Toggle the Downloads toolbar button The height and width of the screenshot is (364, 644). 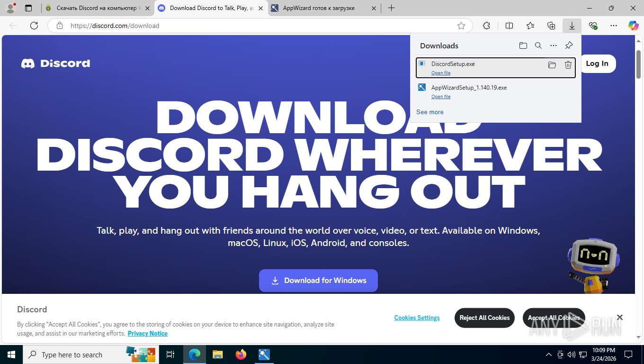pos(572,26)
